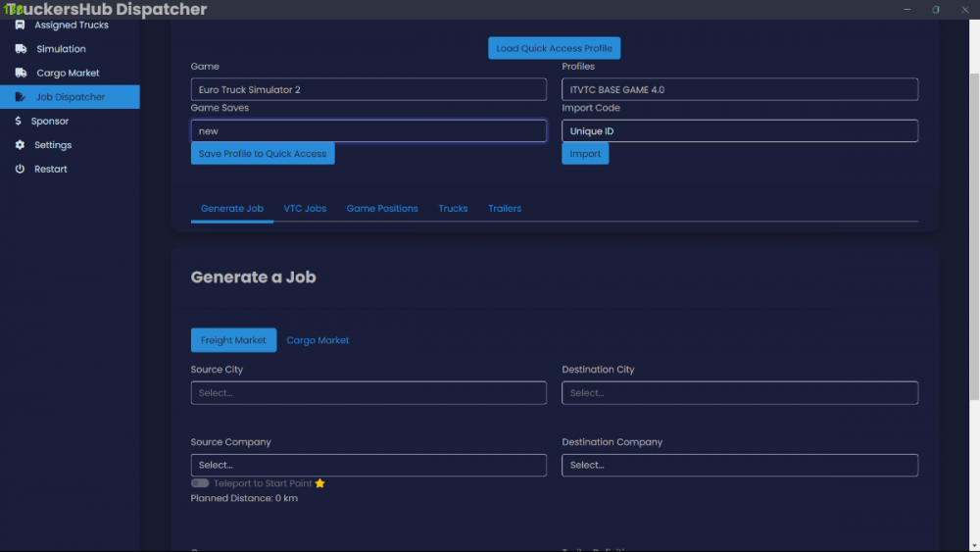Viewport: 980px width, 552px height.
Task: Focus the Import Code Unique ID field
Action: click(739, 130)
